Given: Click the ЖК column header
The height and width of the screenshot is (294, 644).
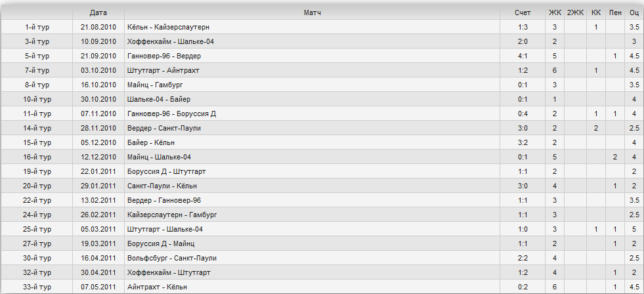Looking at the screenshot, I should [x=555, y=12].
